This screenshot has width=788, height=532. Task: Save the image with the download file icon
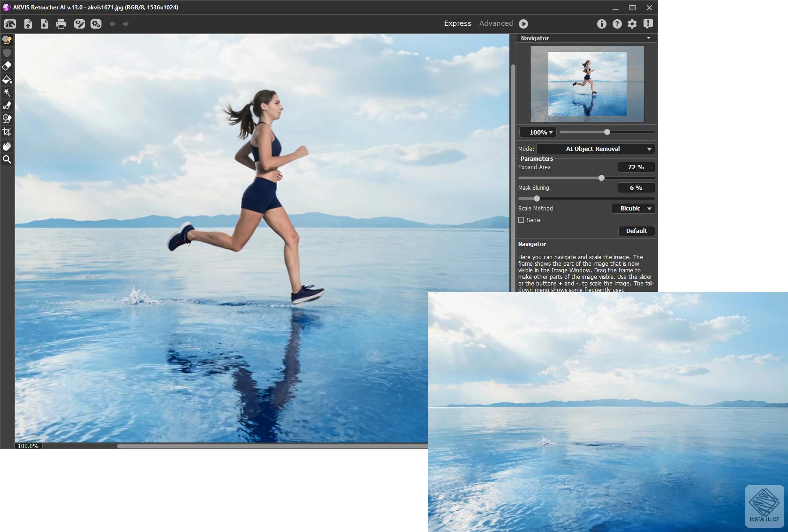click(45, 24)
